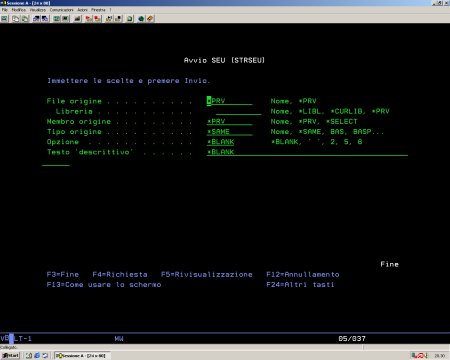Click the Testo 'descrittivo' input field

pyautogui.click(x=307, y=152)
